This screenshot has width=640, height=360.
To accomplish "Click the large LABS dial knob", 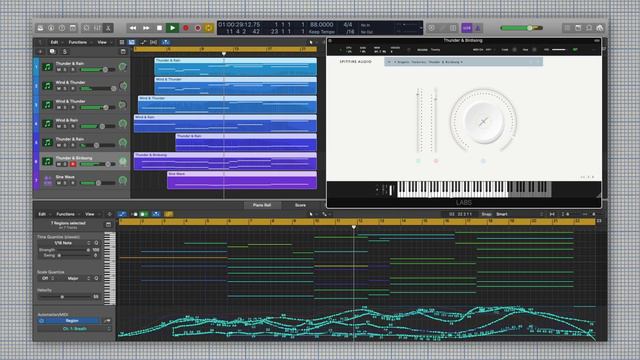I will tap(483, 122).
